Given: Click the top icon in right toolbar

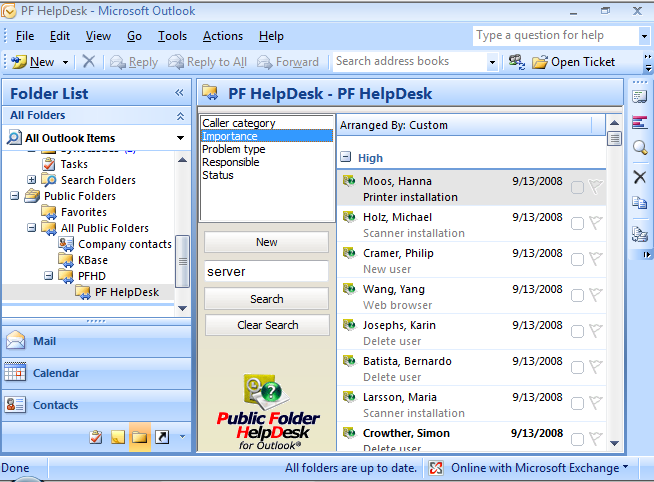Looking at the screenshot, I should click(639, 97).
